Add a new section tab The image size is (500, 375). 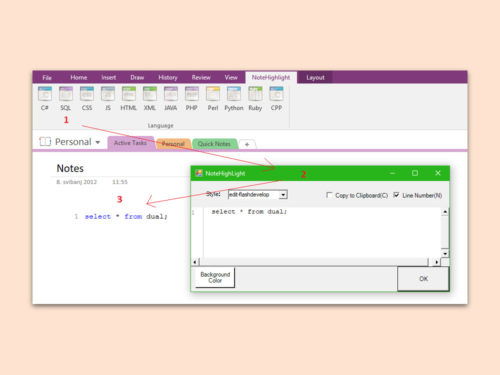247,144
